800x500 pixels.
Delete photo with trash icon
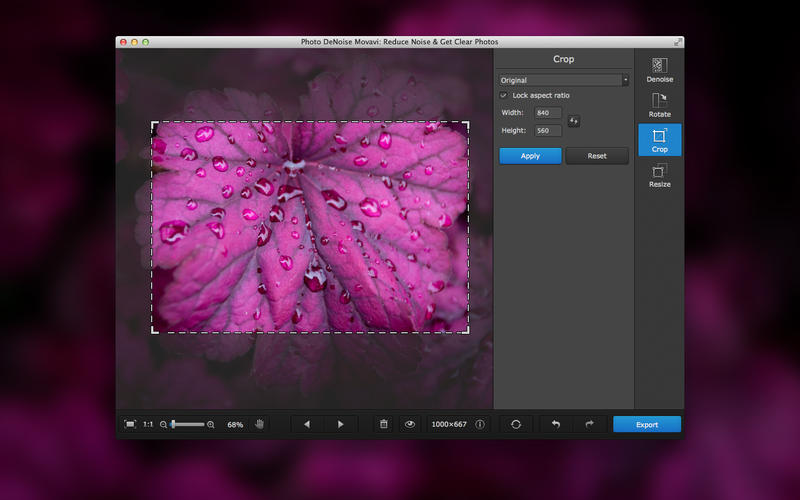pos(384,424)
